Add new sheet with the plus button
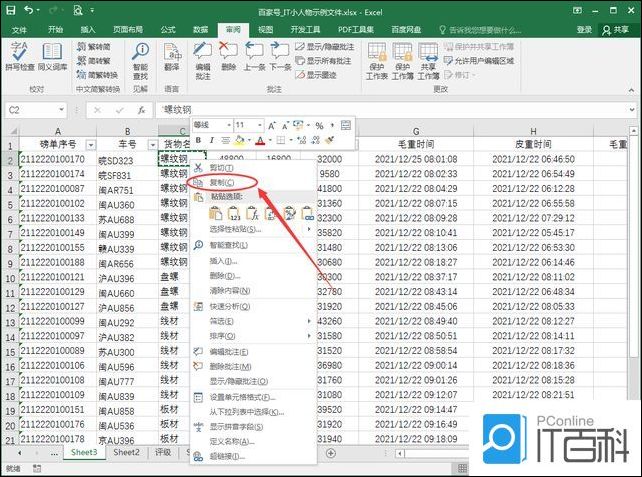Viewport: 642px width, 477px height. point(331,453)
